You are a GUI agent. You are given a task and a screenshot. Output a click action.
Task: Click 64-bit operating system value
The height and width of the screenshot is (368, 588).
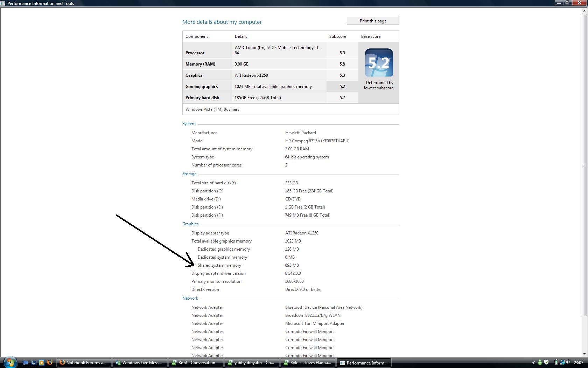307,157
